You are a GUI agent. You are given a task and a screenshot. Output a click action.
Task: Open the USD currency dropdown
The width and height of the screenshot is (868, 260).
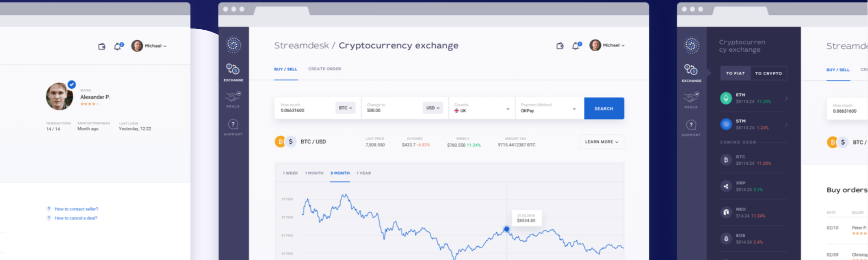(x=433, y=108)
